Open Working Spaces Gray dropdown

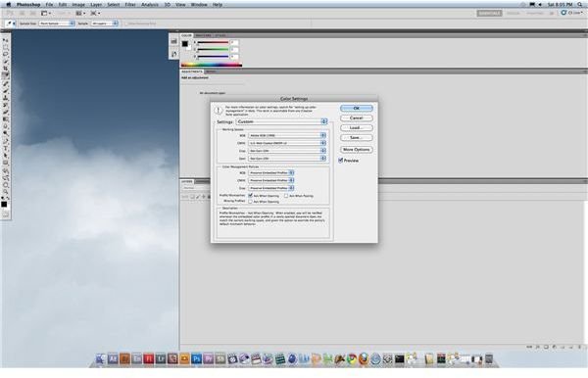coord(287,151)
